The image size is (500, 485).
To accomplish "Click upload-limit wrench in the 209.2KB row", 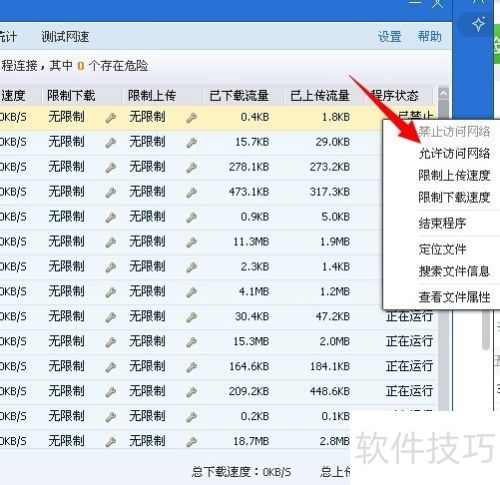I will [191, 392].
